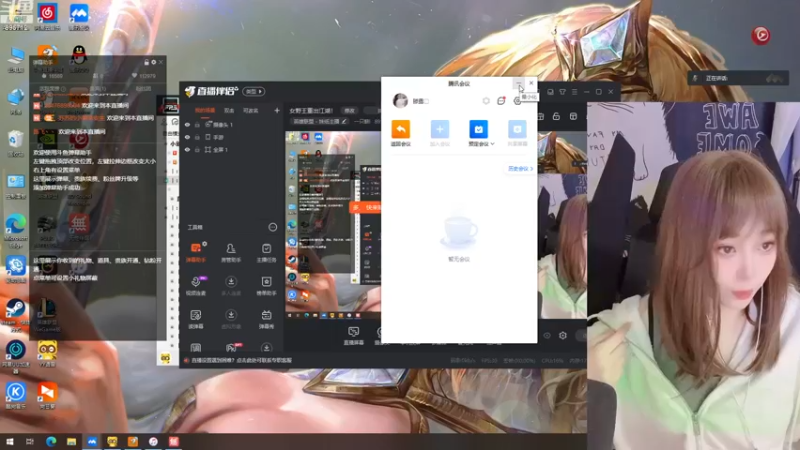Click the 返回会议 orange button

[x=401, y=133]
